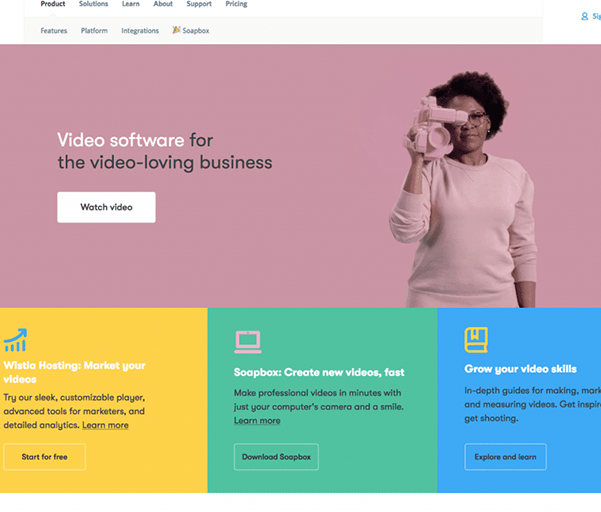This screenshot has height=512, width=601.
Task: Open the Product menu
Action: (53, 5)
